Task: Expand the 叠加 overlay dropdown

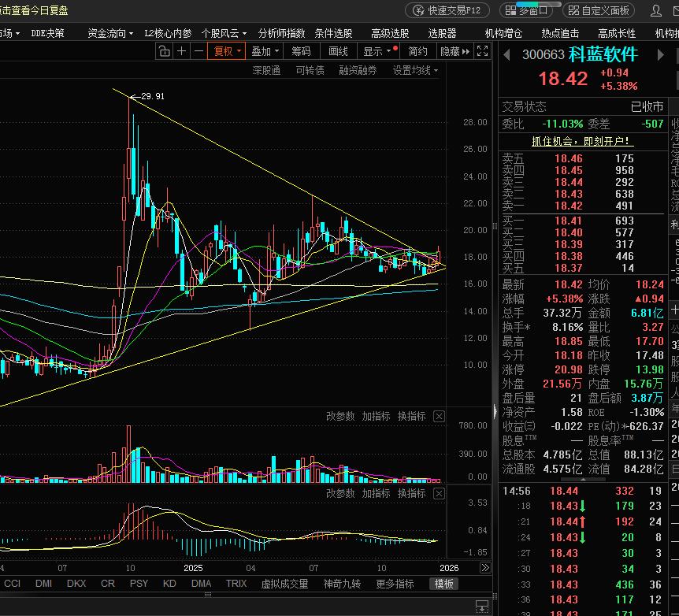Action: (x=265, y=51)
